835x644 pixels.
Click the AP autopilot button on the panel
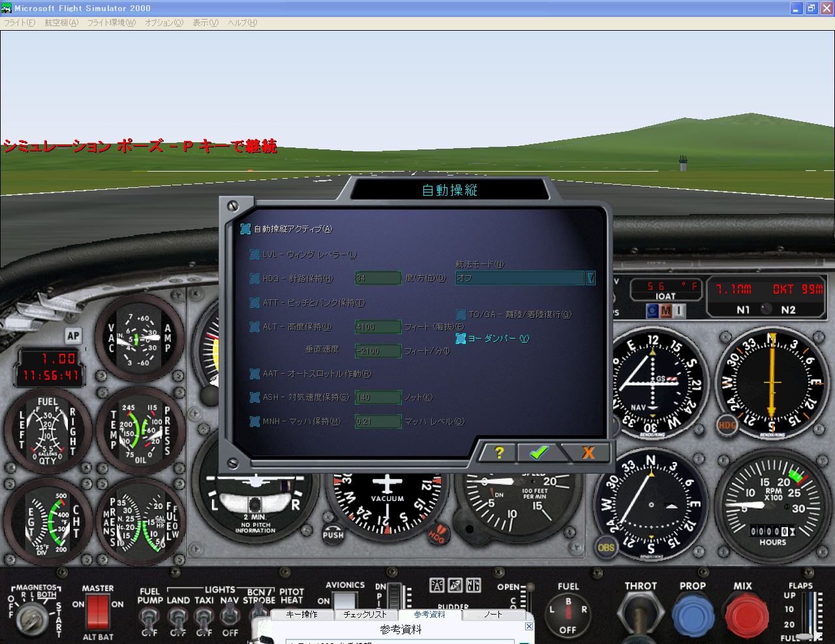tap(73, 336)
